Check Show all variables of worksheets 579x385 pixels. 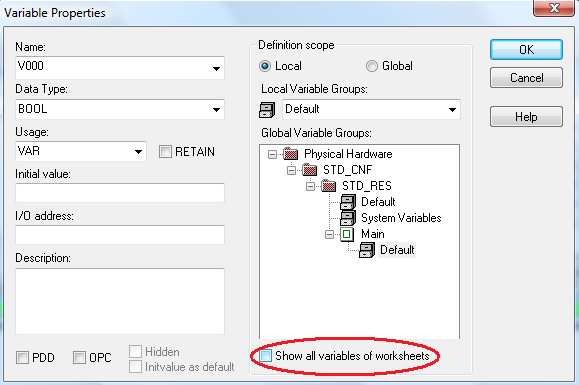click(x=265, y=356)
